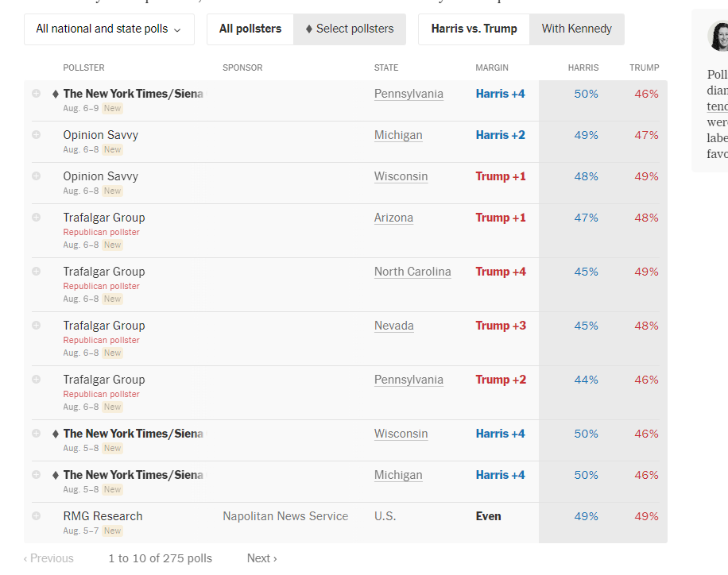Click the author avatar thumbnail
This screenshot has width=728, height=575.
click(x=718, y=36)
